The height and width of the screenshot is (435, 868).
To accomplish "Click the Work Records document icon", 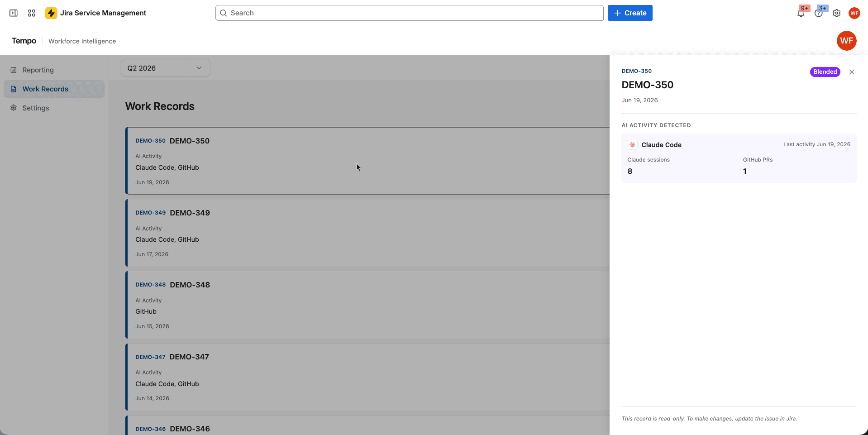I will [14, 89].
